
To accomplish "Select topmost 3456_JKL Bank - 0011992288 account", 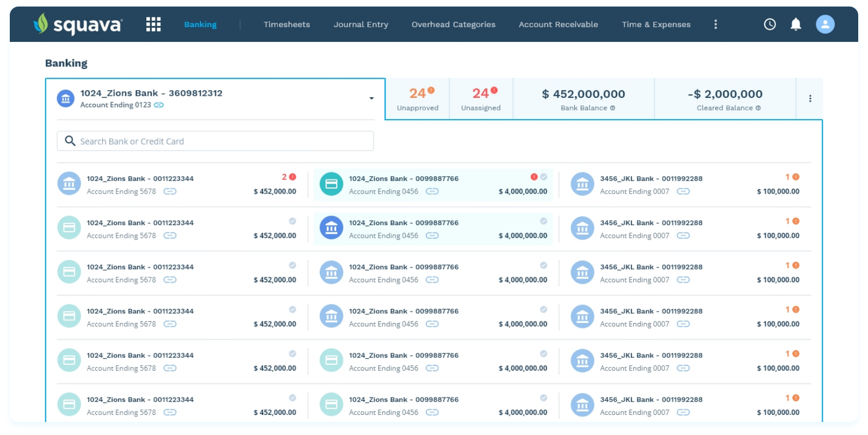I will (685, 184).
